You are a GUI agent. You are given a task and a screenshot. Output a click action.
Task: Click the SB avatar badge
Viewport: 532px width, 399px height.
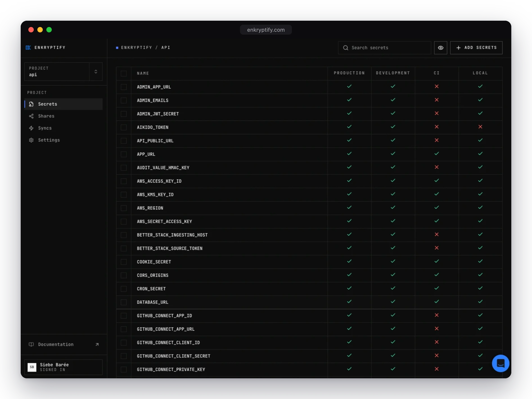32,367
